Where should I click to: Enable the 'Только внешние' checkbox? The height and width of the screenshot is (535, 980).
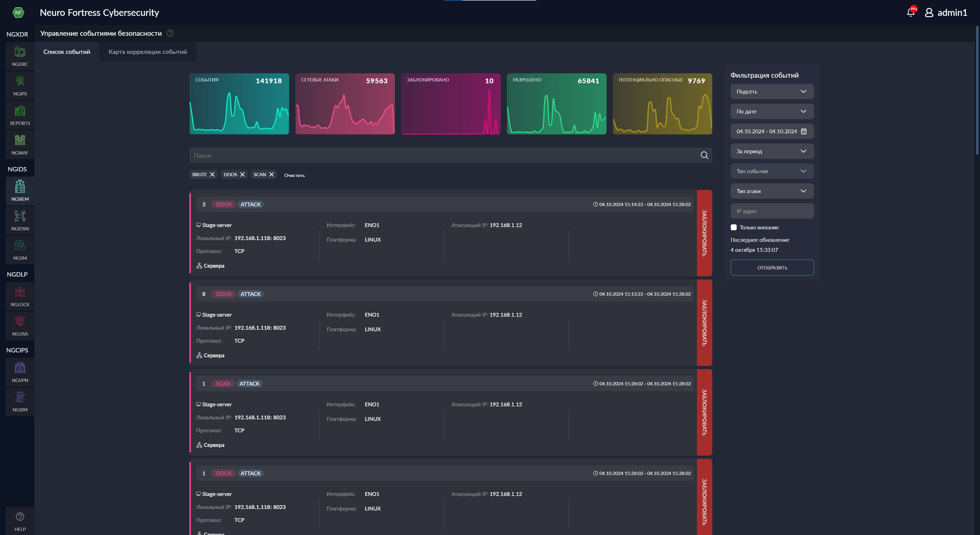(x=733, y=227)
